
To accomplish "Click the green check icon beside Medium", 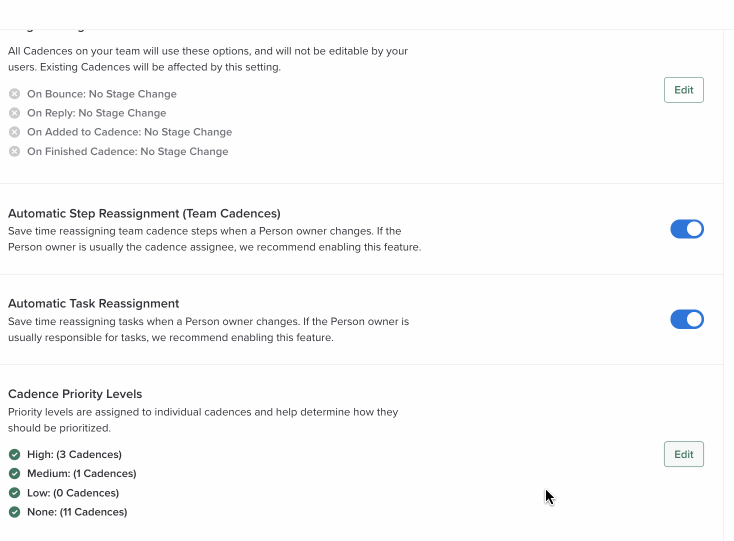I will point(14,474).
